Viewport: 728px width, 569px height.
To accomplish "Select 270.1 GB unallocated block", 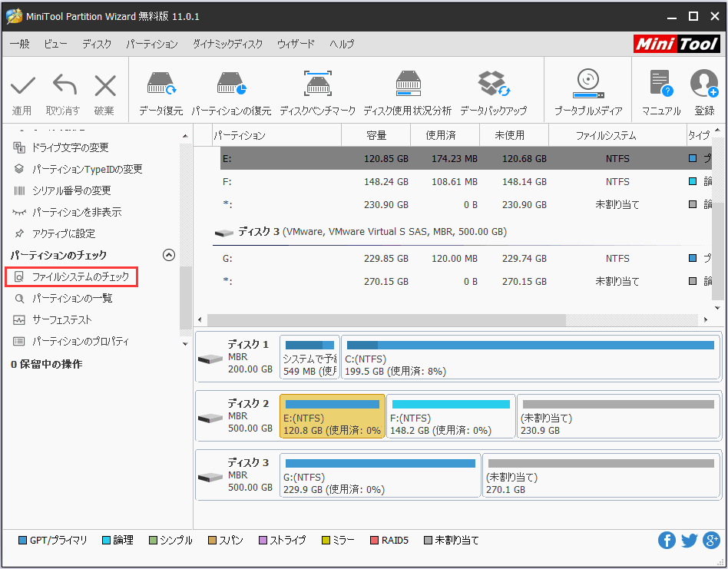I will pyautogui.click(x=601, y=476).
